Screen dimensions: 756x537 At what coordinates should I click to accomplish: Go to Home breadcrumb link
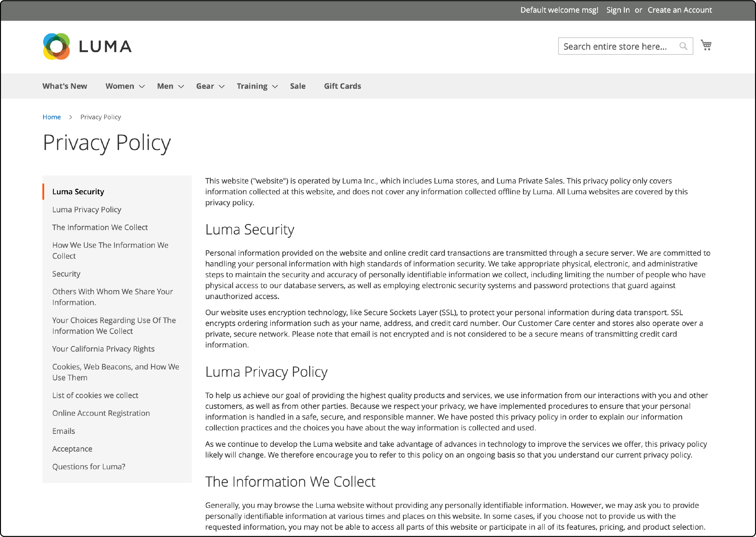click(x=52, y=117)
